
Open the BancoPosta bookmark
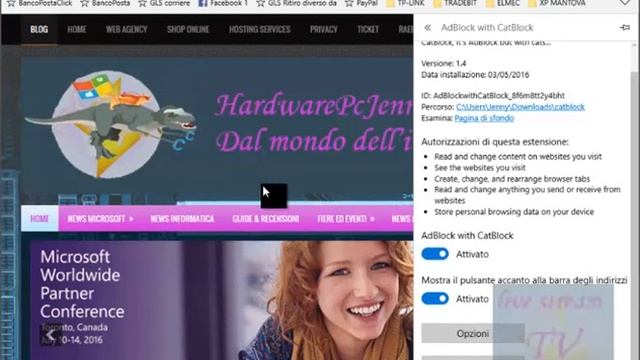click(105, 4)
